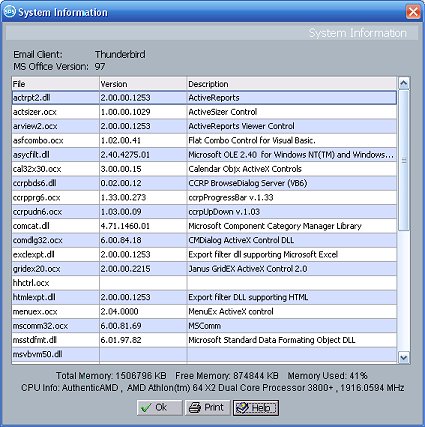Print the system information list
Image resolution: width=425 pixels, height=427 pixels.
click(207, 408)
